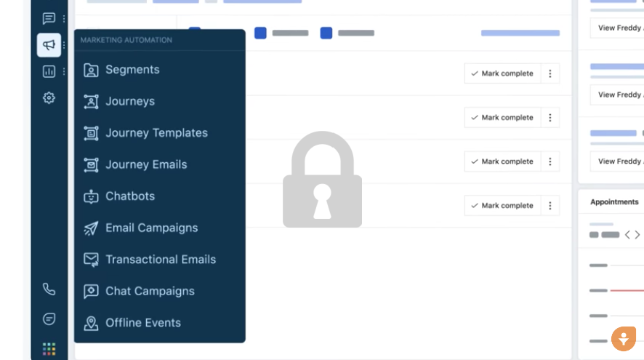The image size is (644, 360).
Task: Select Offline Events menu item
Action: (142, 323)
